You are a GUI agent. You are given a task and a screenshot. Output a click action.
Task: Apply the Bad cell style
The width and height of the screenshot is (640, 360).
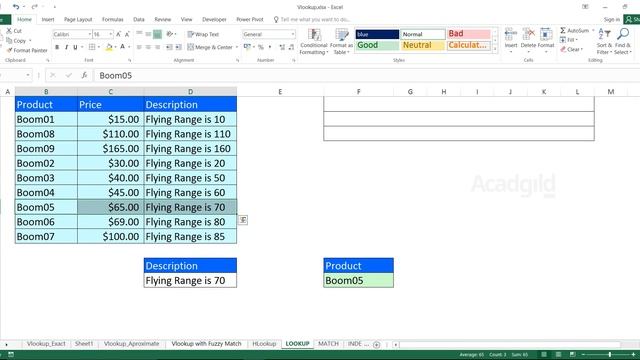tap(469, 34)
